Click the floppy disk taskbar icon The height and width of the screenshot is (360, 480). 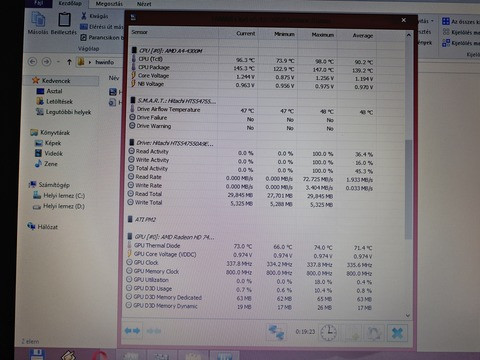click(x=37, y=354)
